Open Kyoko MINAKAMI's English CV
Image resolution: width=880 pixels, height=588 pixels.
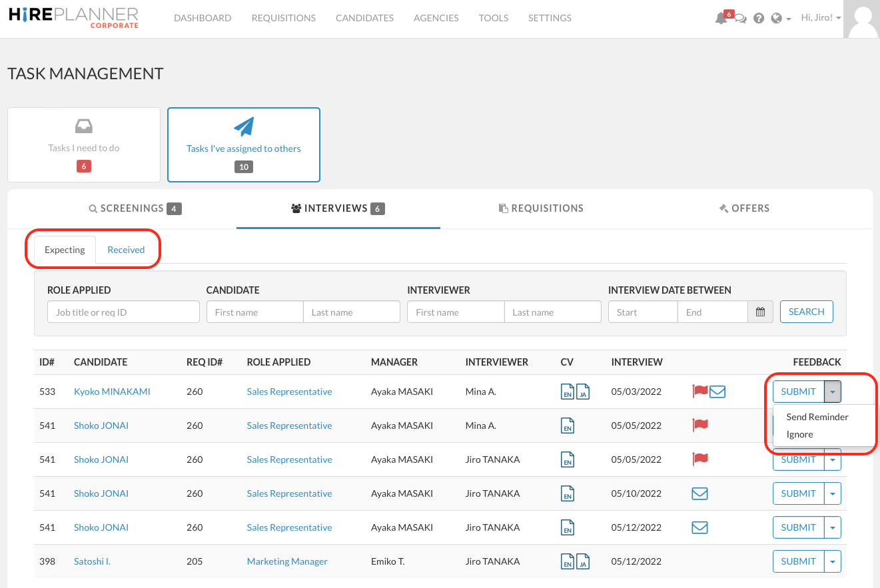[x=567, y=393]
